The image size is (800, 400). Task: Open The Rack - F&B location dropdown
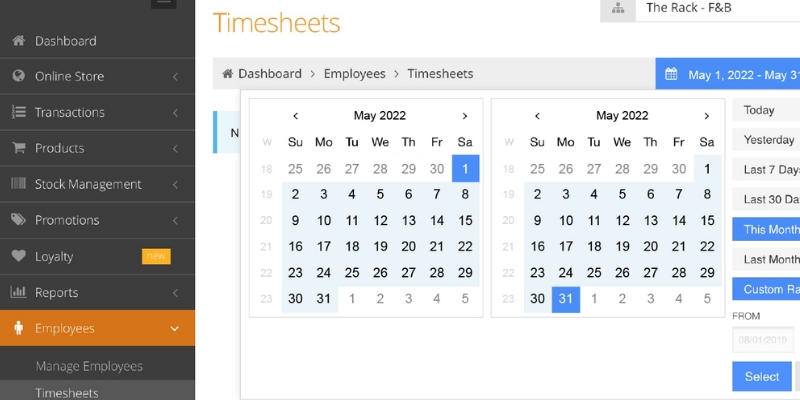tap(700, 8)
